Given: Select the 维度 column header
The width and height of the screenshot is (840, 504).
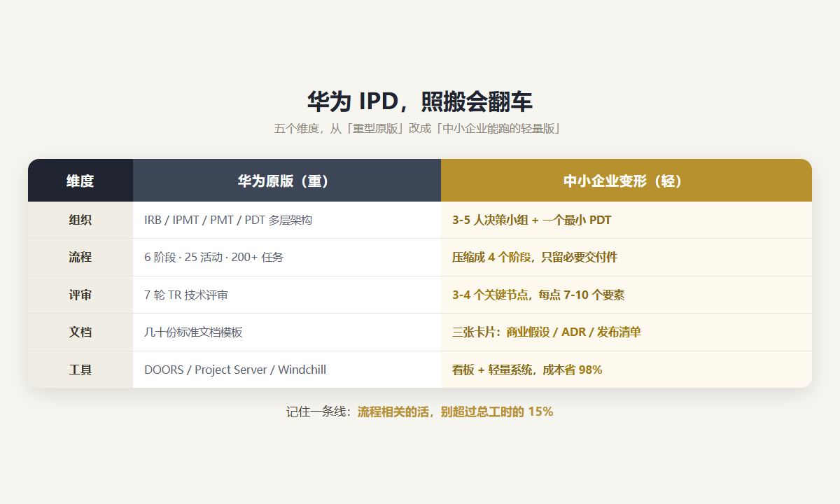Looking at the screenshot, I should tap(80, 181).
